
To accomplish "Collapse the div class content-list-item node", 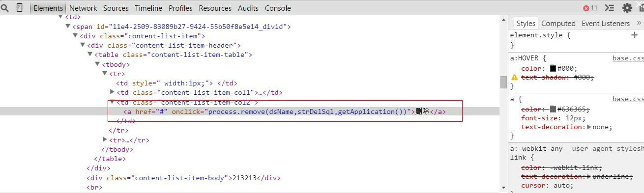I will tap(75, 36).
